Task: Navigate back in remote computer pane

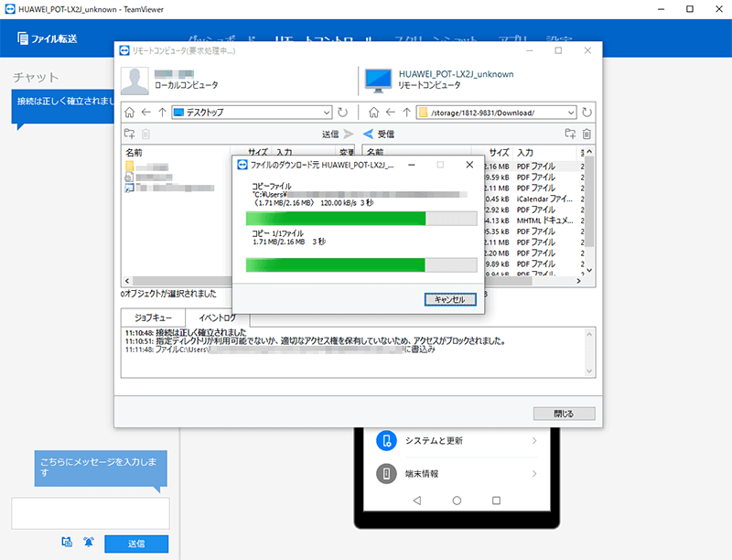Action: coord(391,112)
